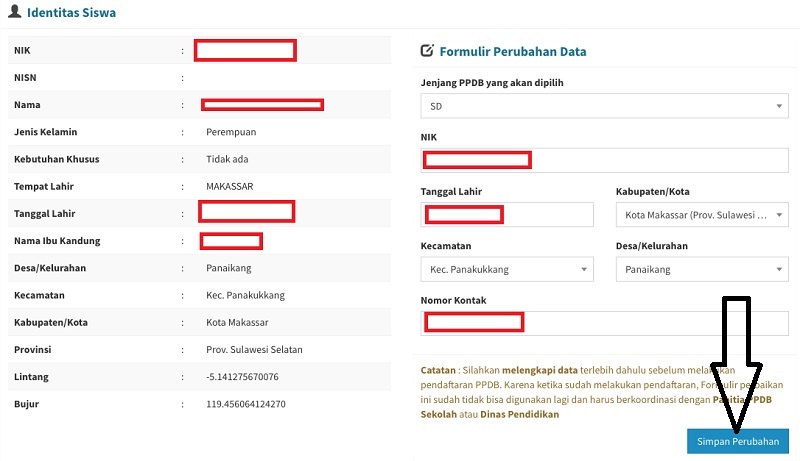Expand the Desa/Kelurahan dropdown in the form

pos(702,269)
